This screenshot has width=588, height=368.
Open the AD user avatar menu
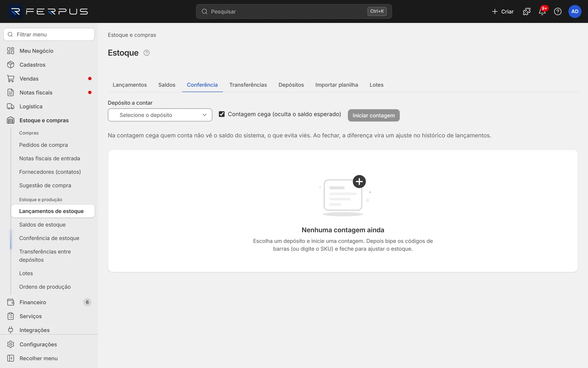(x=575, y=11)
